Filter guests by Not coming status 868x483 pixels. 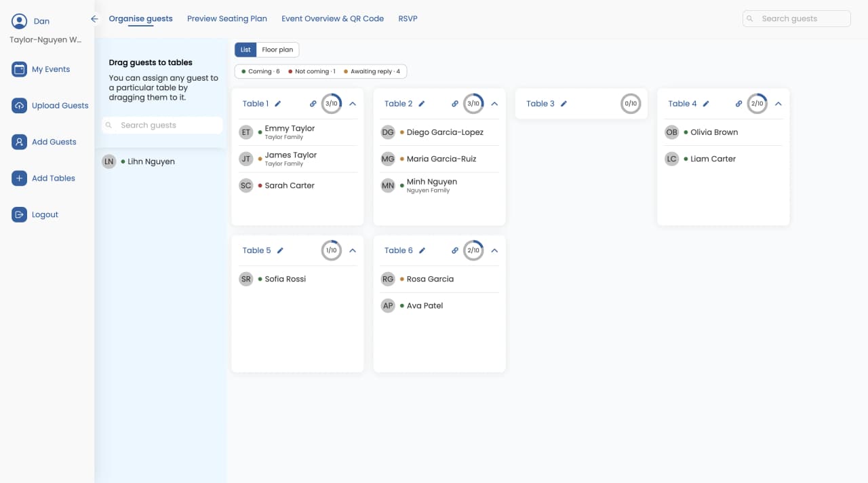(312, 71)
